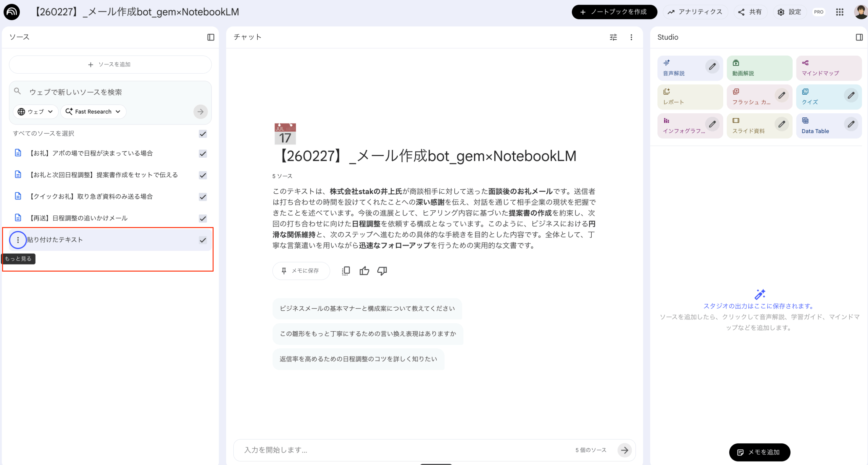This screenshot has width=868, height=465.
Task: Open chat configuration sliders icon
Action: click(613, 37)
